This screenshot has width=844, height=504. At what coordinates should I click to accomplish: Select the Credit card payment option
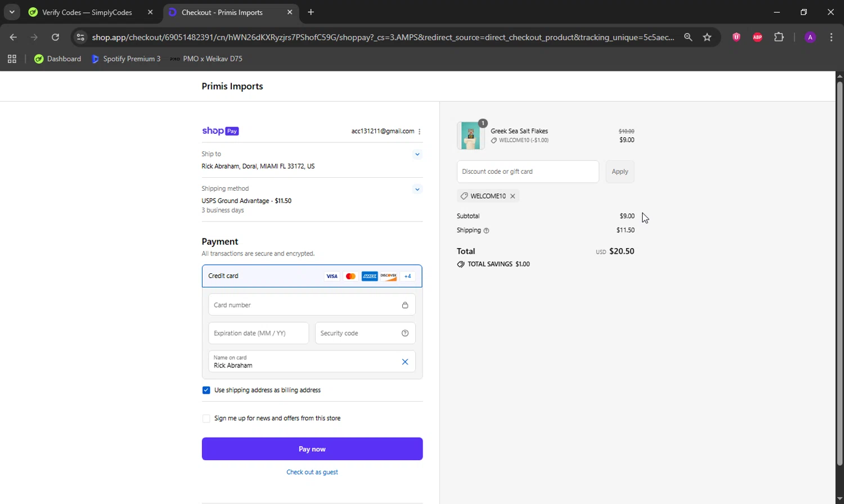[x=312, y=276]
